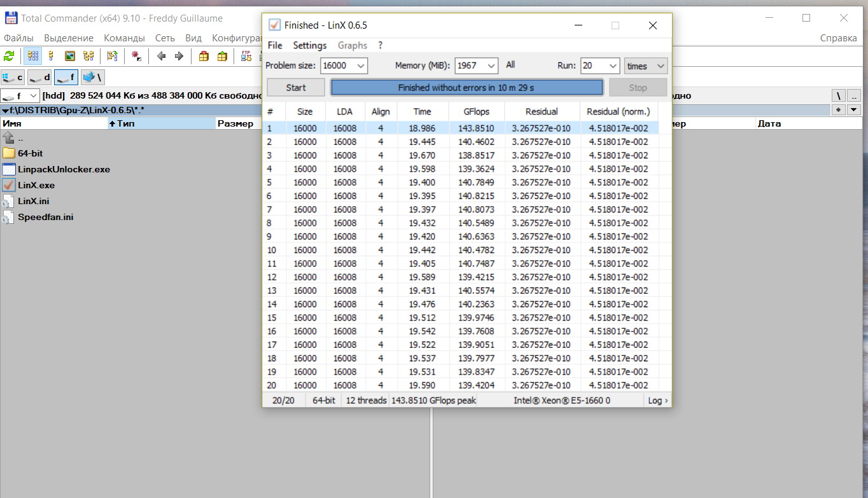
Task: Click the red asterisk invert selection icon
Action: tap(136, 56)
